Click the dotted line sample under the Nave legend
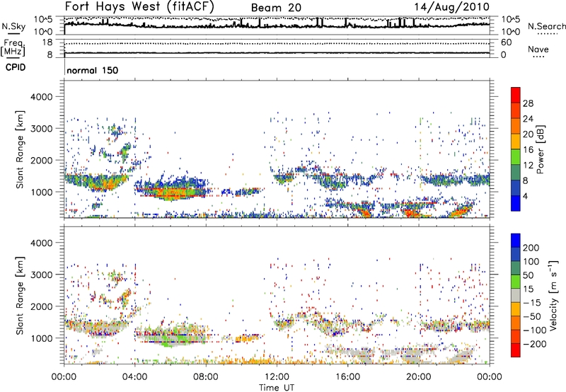566x392 pixels. click(x=539, y=57)
